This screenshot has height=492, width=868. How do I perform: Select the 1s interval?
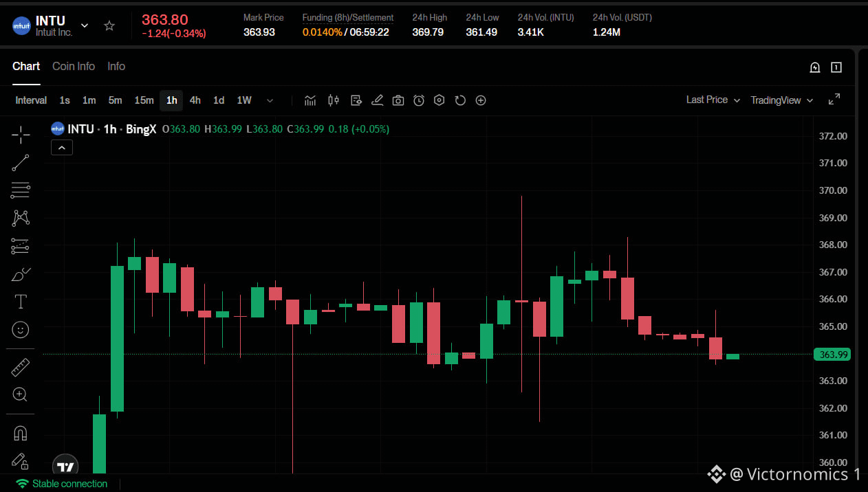(x=65, y=100)
